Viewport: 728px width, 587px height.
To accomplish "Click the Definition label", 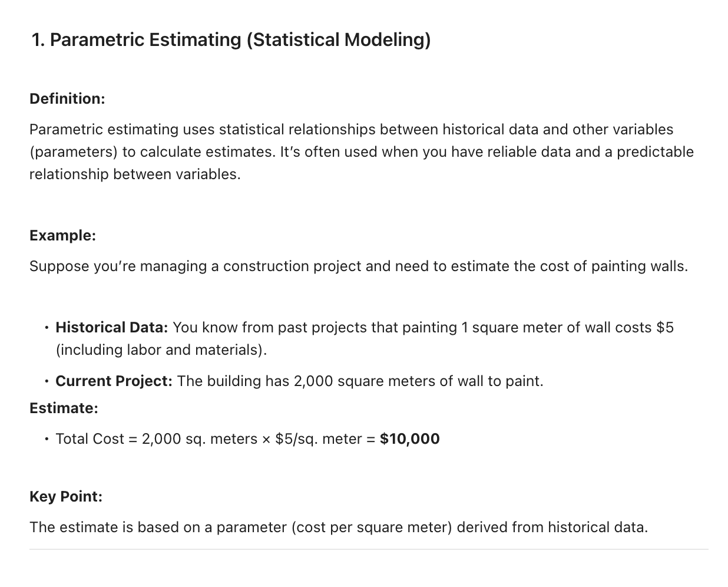I will (x=67, y=98).
